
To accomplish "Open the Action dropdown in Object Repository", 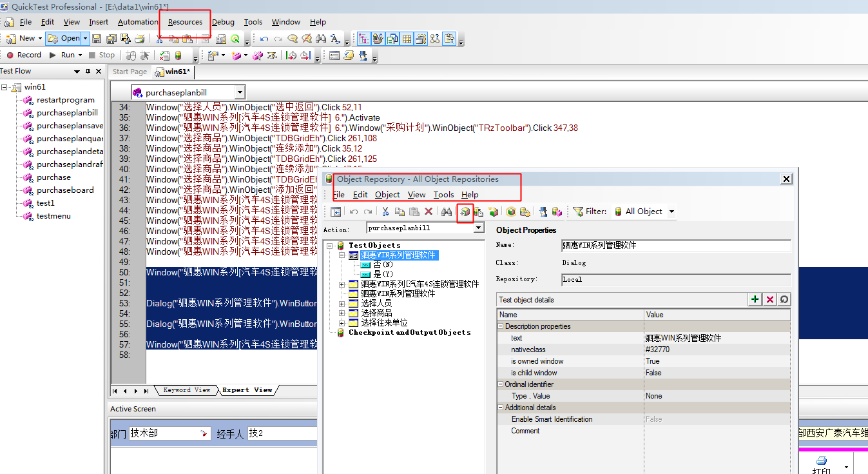I will tap(478, 228).
